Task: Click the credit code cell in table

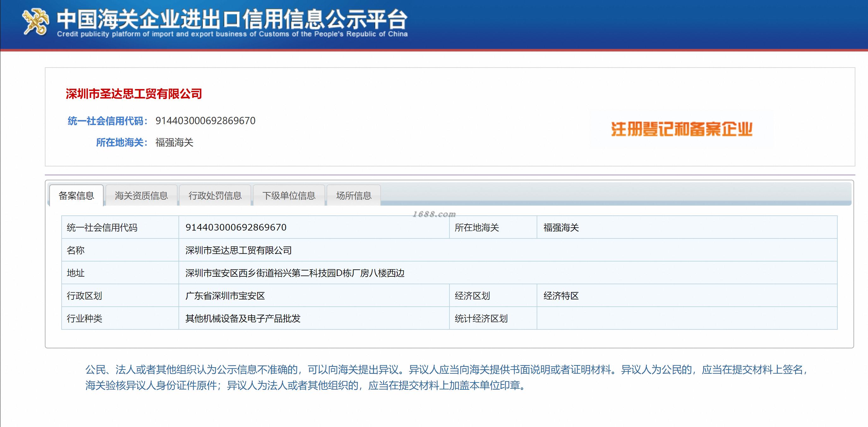Action: coord(236,227)
